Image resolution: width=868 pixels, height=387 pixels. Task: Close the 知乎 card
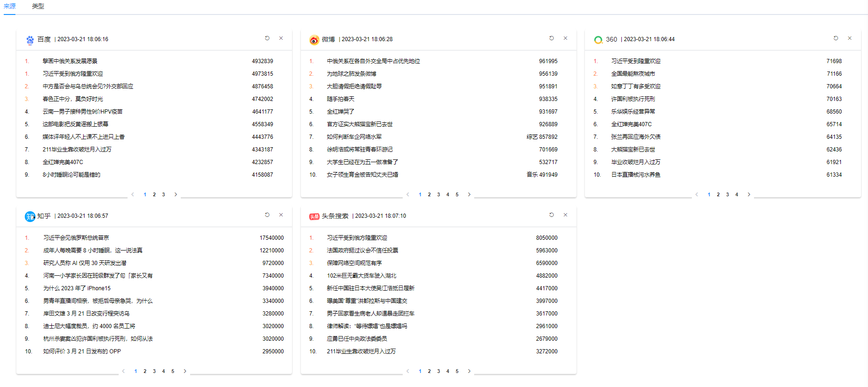pos(281,215)
